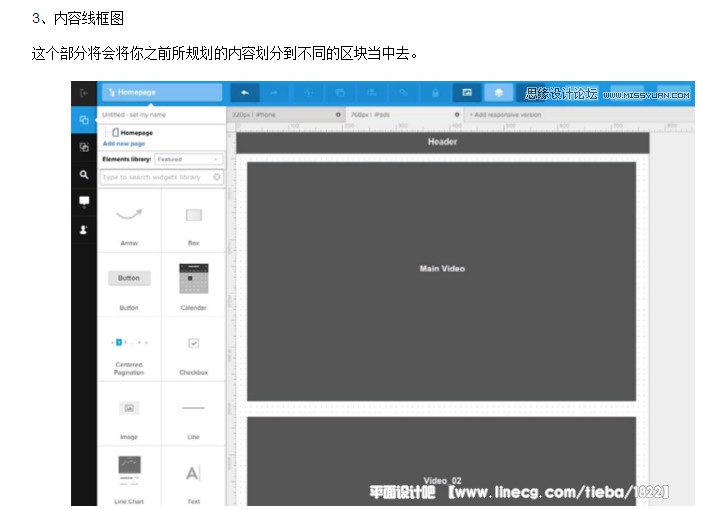Click the light blue cube toolbar button

498,93
